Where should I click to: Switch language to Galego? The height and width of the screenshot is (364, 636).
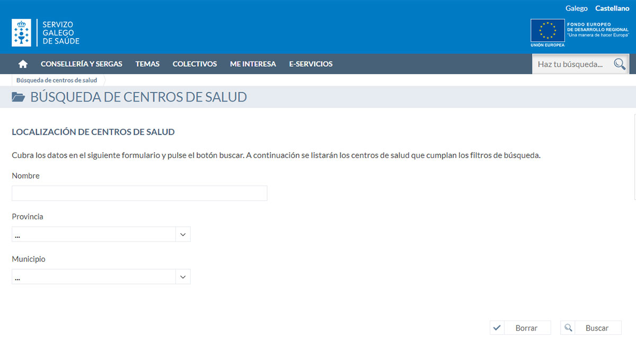(x=576, y=8)
